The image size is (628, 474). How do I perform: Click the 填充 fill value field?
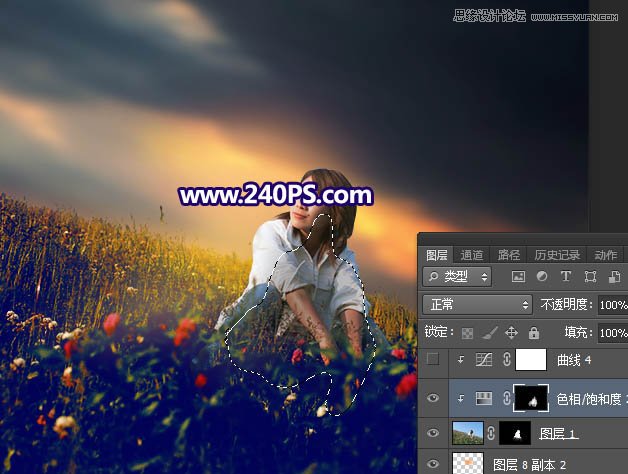612,333
